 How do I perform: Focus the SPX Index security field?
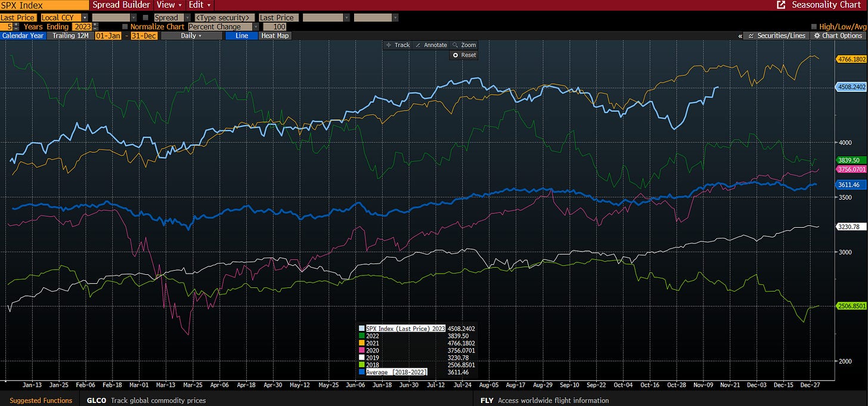coord(45,5)
